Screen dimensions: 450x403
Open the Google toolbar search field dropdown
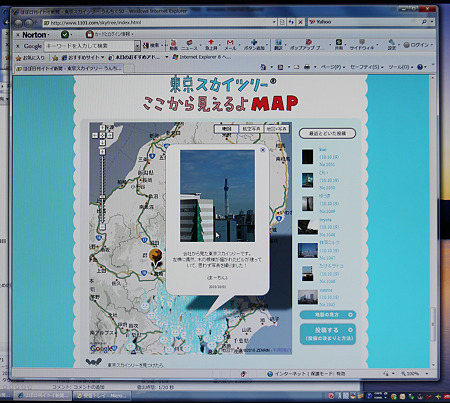(137, 46)
